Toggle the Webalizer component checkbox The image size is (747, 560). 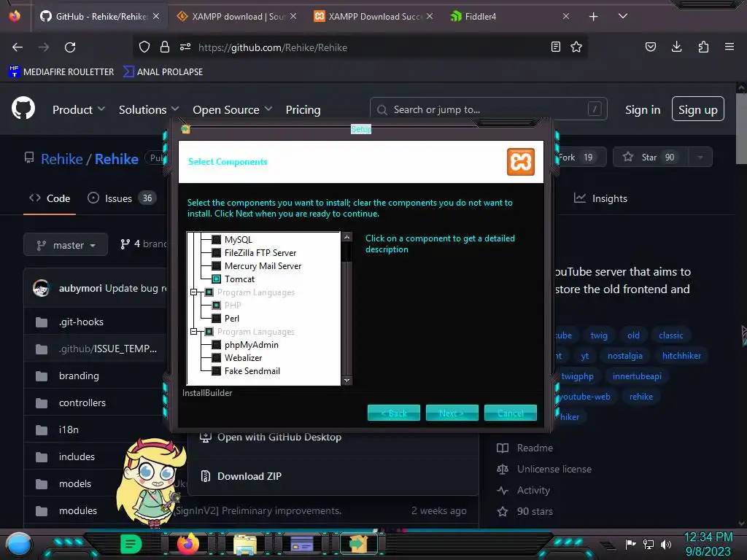[x=216, y=357]
